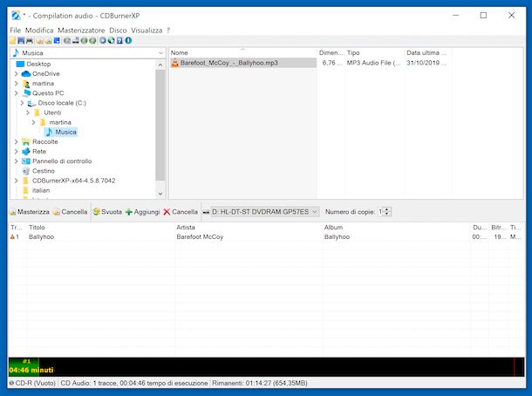Screen dimensions: 532x396
Task: Click the Numero di copie input field
Action: pyautogui.click(x=381, y=212)
